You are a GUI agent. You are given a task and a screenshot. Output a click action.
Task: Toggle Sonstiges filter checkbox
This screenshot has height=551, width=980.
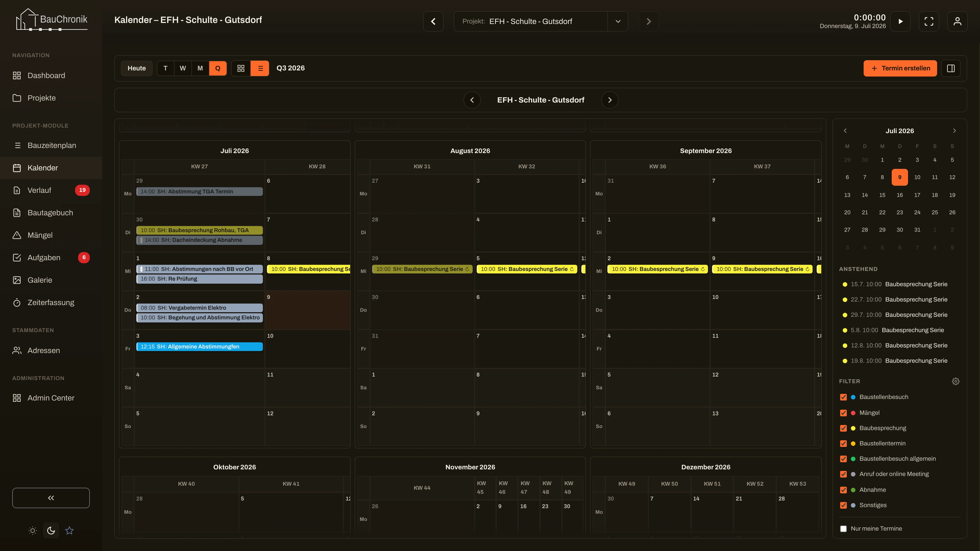pos(843,505)
